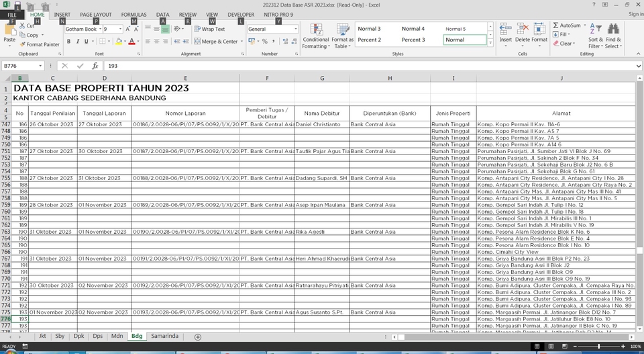This screenshot has height=354, width=644.
Task: Toggle Bold formatting
Action: [68, 42]
